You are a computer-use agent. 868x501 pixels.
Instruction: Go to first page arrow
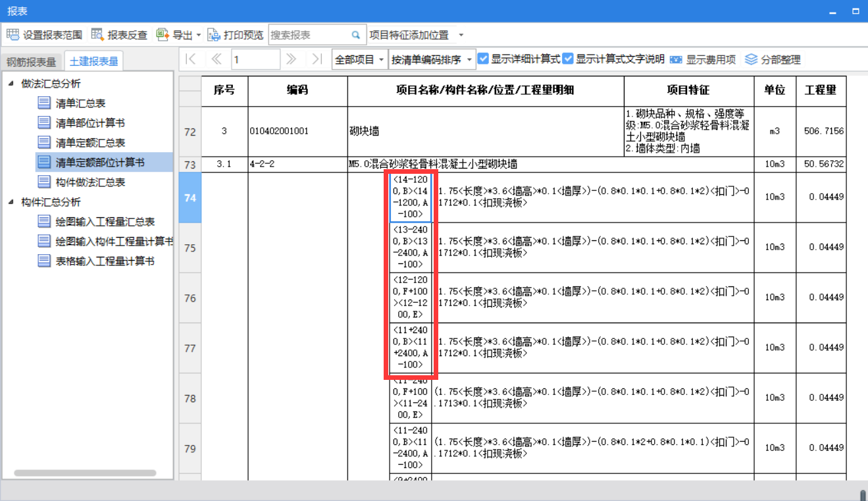pyautogui.click(x=191, y=59)
